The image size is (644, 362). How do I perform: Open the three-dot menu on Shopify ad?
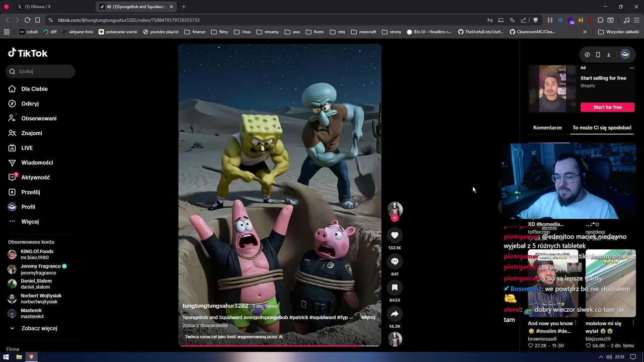coord(632,68)
